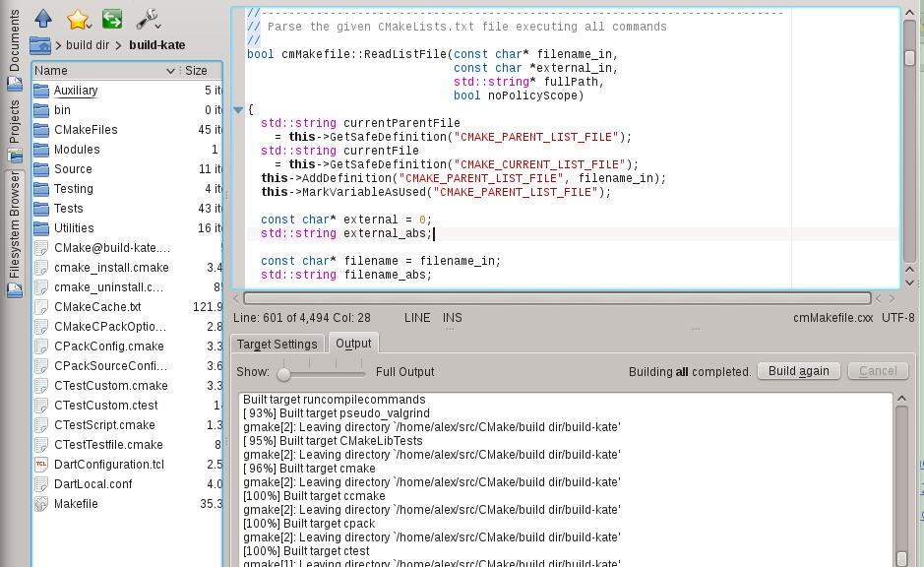Go up to the parent folder
Image resolution: width=924 pixels, height=567 pixels.
point(42,18)
